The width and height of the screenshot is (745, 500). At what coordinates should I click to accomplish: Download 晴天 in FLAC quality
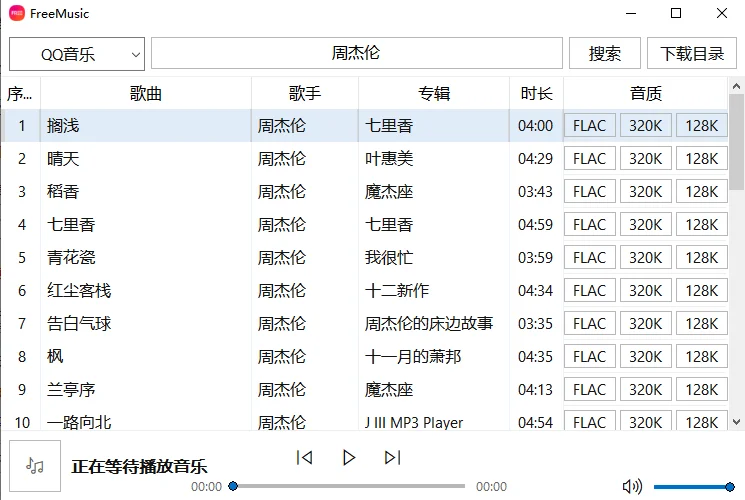pos(590,158)
